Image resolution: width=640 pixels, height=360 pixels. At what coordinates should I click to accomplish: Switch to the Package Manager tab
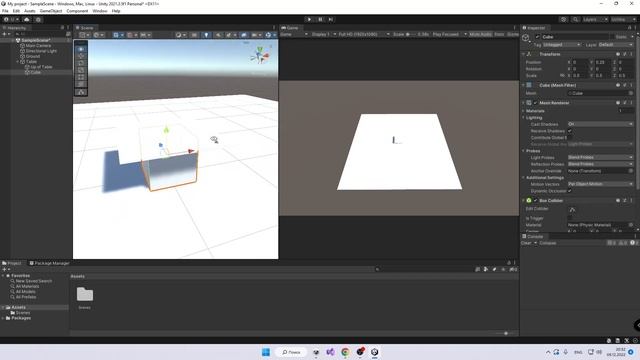coord(49,263)
